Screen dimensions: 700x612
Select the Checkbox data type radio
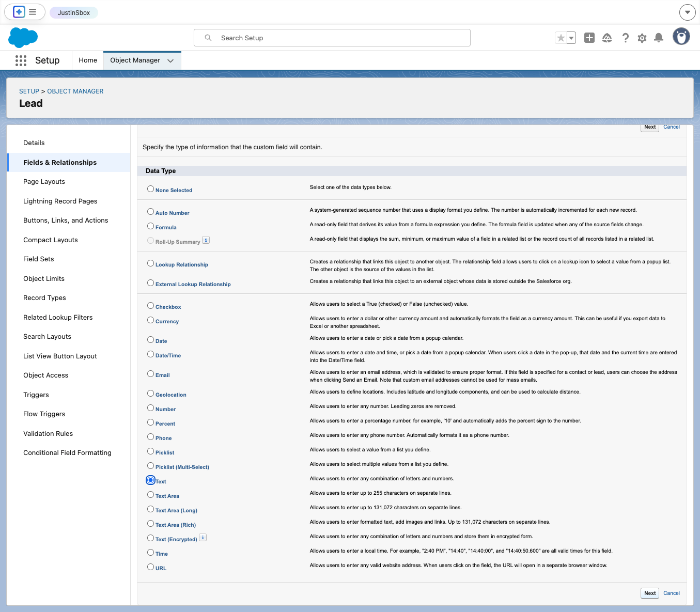pos(150,306)
